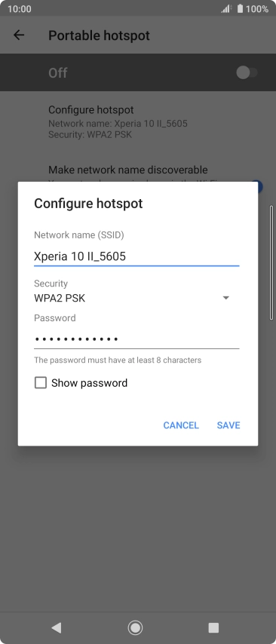276x644 pixels.
Task: Toggle the network name discoverable switch
Action: [258, 186]
